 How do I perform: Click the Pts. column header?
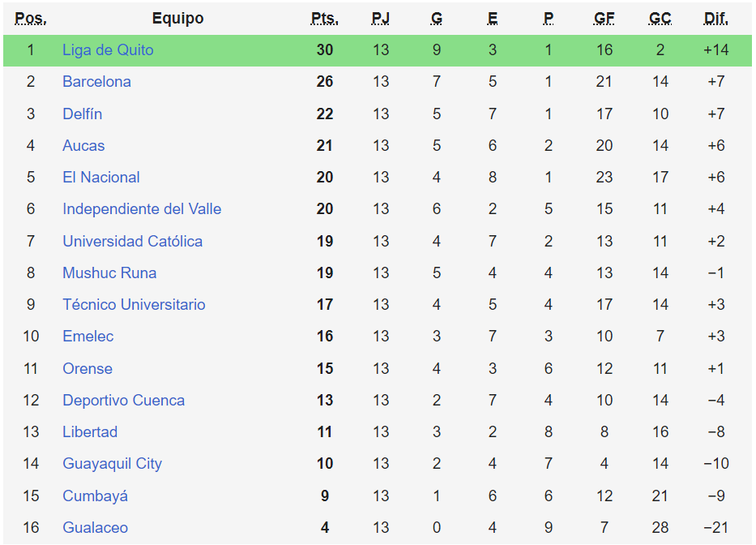325,19
